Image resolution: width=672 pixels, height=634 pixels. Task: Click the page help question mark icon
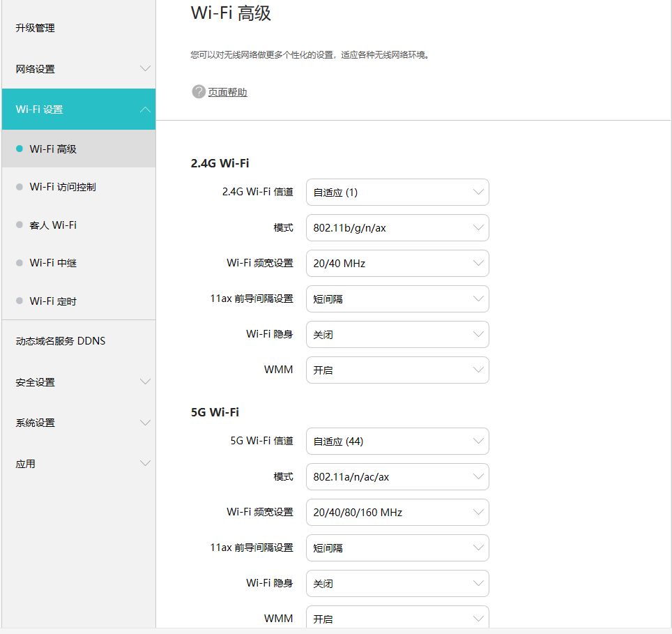click(199, 91)
